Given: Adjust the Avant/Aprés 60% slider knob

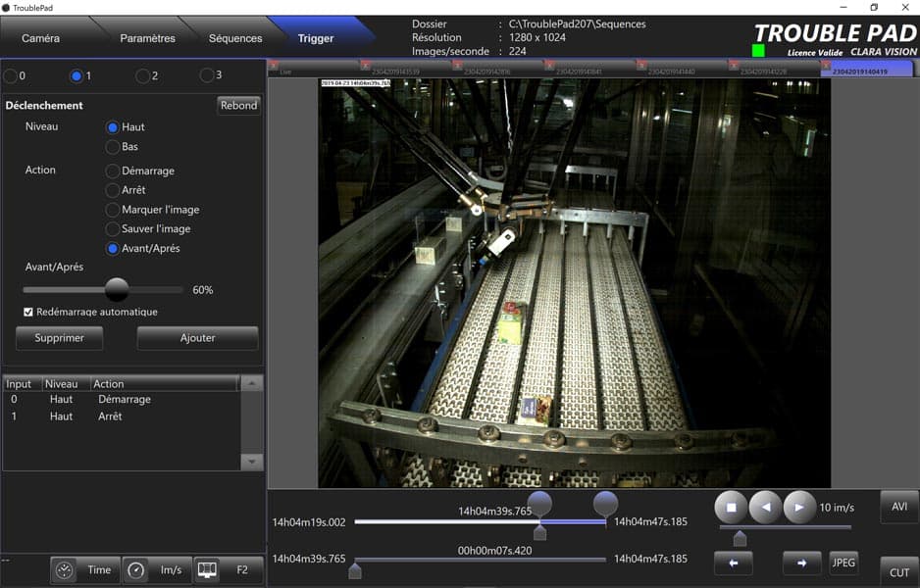Looking at the screenshot, I should coord(117,289).
